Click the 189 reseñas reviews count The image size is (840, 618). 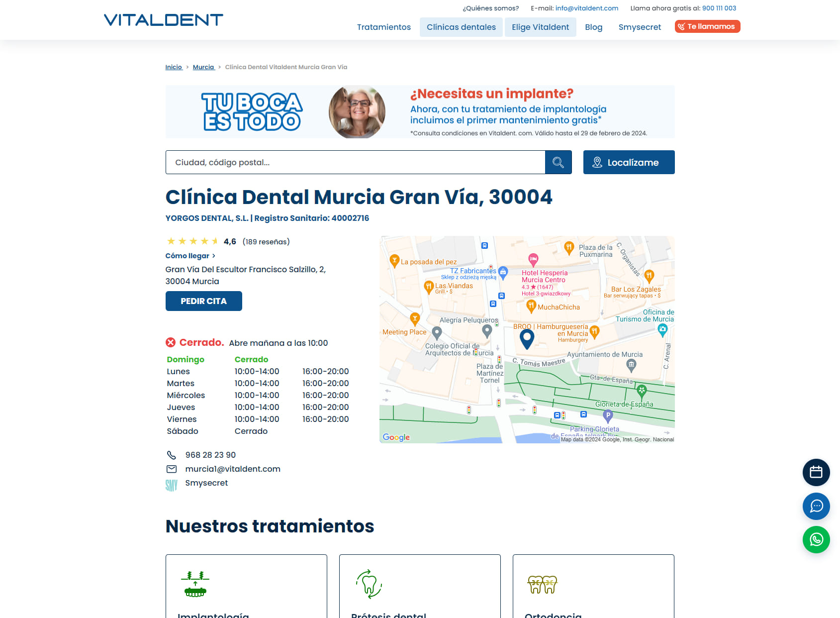266,241
